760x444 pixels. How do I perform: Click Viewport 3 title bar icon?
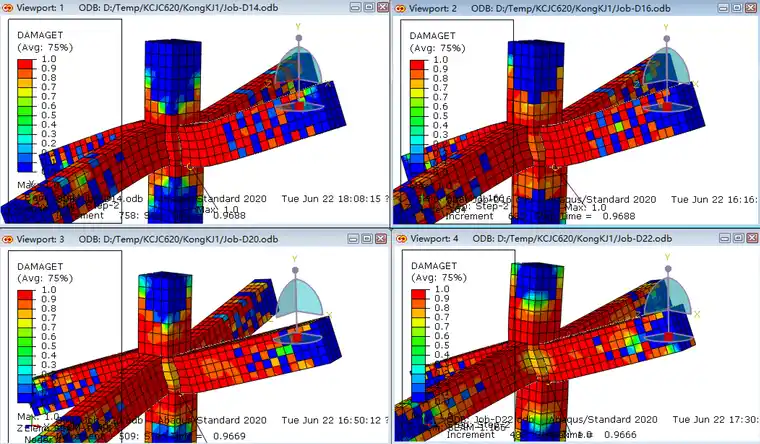pyautogui.click(x=9, y=240)
